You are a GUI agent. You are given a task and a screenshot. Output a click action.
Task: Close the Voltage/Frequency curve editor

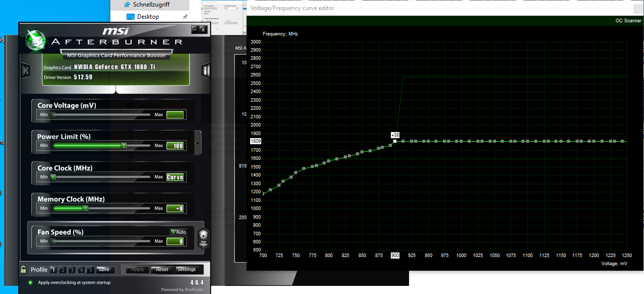tap(637, 8)
